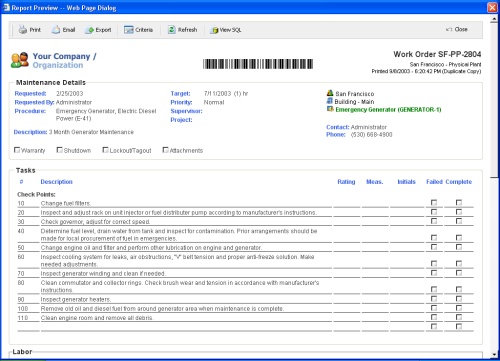This screenshot has width=500, height=361.
Task: Click task 'Inspect generator heaters.'
Action: [x=76, y=299]
